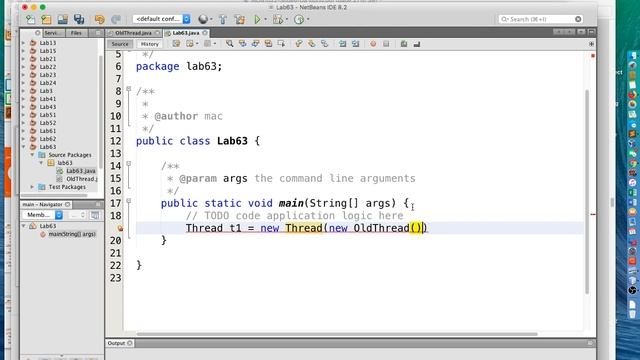The image size is (640, 360).
Task: Expand the Lab62 project node
Action: coord(23,139)
